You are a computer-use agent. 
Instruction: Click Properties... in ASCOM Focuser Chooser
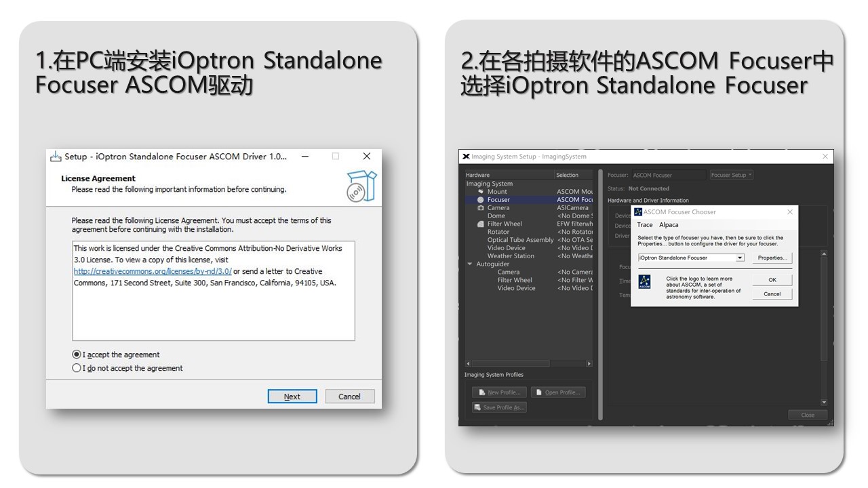click(772, 258)
